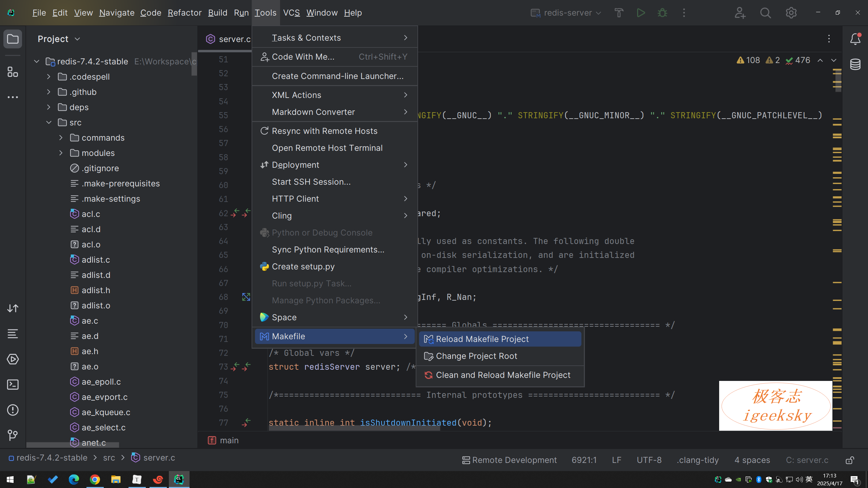
Task: Click UTF-8 encoding in status bar
Action: click(649, 460)
